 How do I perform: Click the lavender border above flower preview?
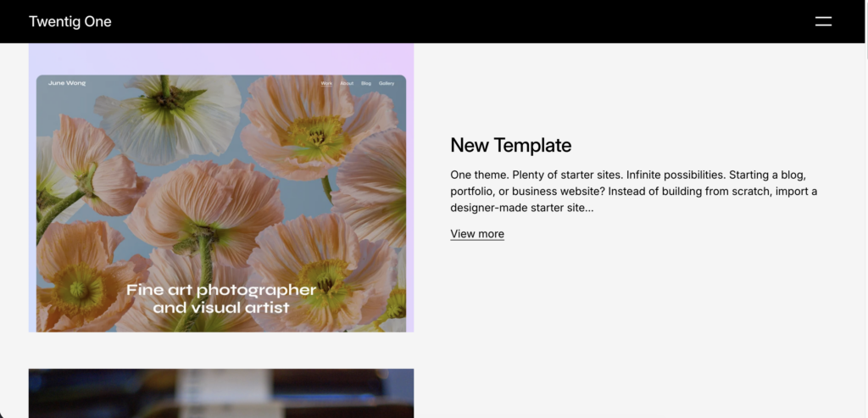tap(220, 59)
